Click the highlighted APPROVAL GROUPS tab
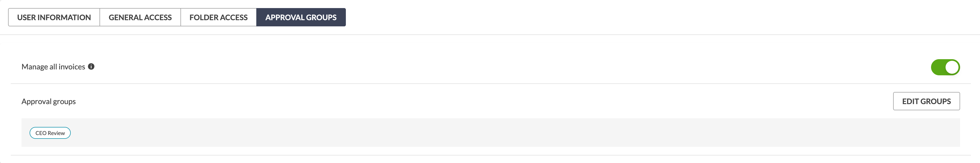The width and height of the screenshot is (980, 163). tap(301, 17)
